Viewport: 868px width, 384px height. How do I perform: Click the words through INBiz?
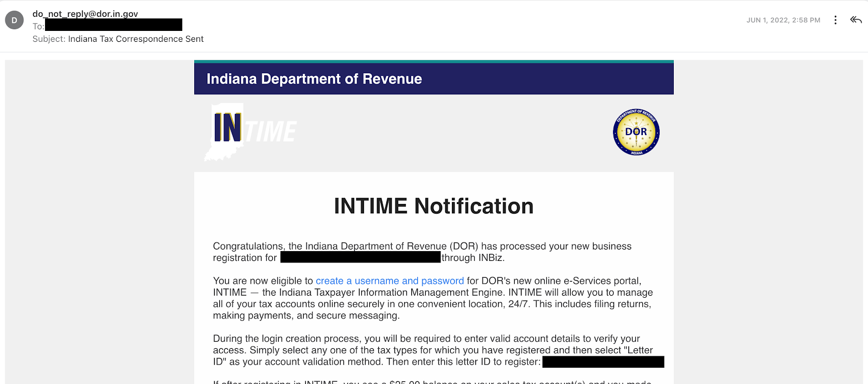click(473, 258)
